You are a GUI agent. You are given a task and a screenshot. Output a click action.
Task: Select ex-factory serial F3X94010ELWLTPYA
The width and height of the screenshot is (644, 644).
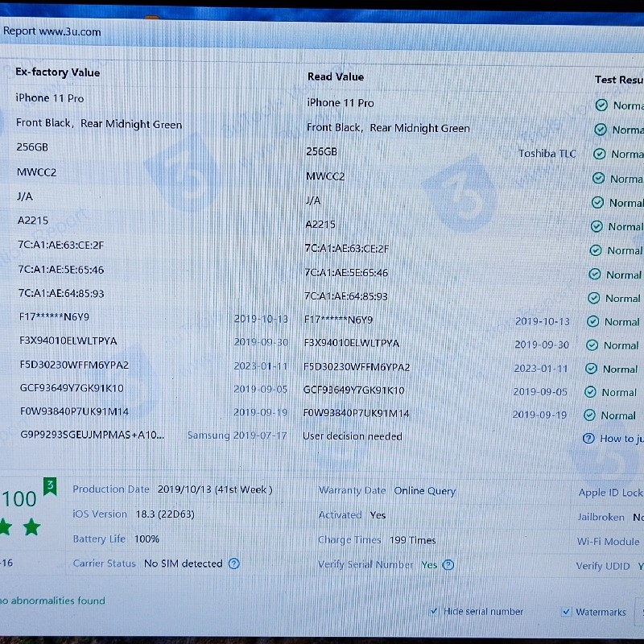click(x=68, y=341)
